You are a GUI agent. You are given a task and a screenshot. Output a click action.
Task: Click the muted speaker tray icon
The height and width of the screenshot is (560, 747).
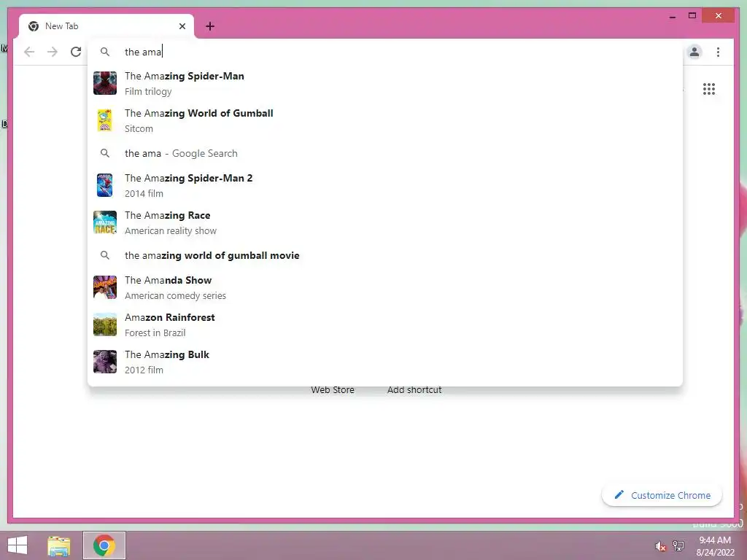point(660,546)
